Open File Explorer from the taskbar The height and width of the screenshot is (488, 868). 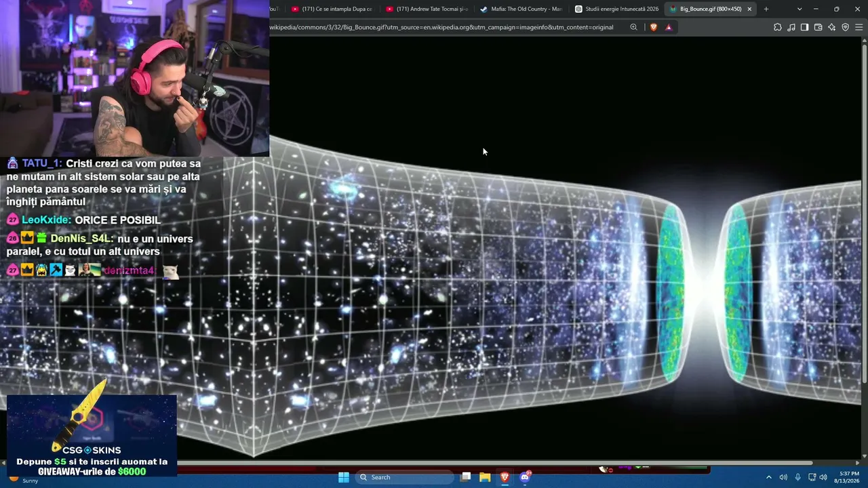(x=485, y=477)
